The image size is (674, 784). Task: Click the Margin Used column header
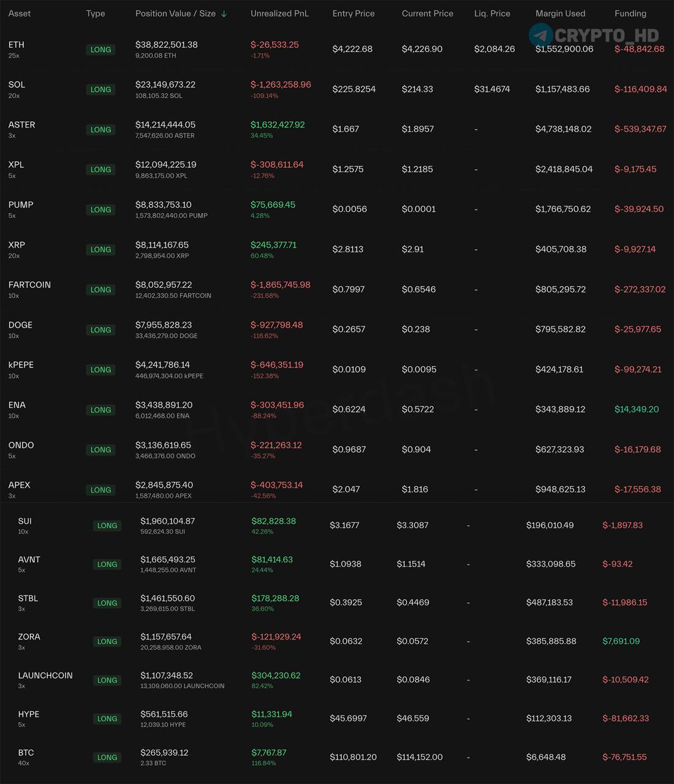click(560, 13)
